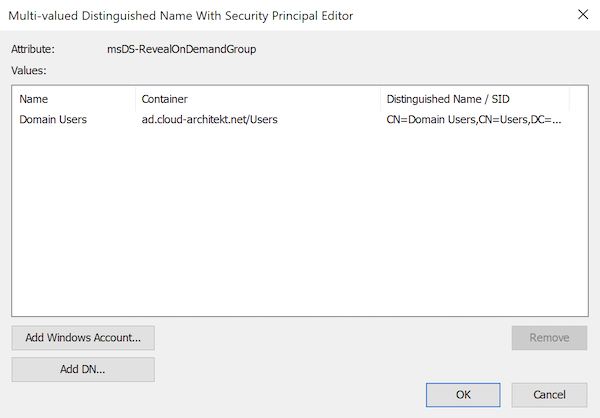
Task: Click the divider after Distinguished Name / SID column
Action: tap(569, 99)
